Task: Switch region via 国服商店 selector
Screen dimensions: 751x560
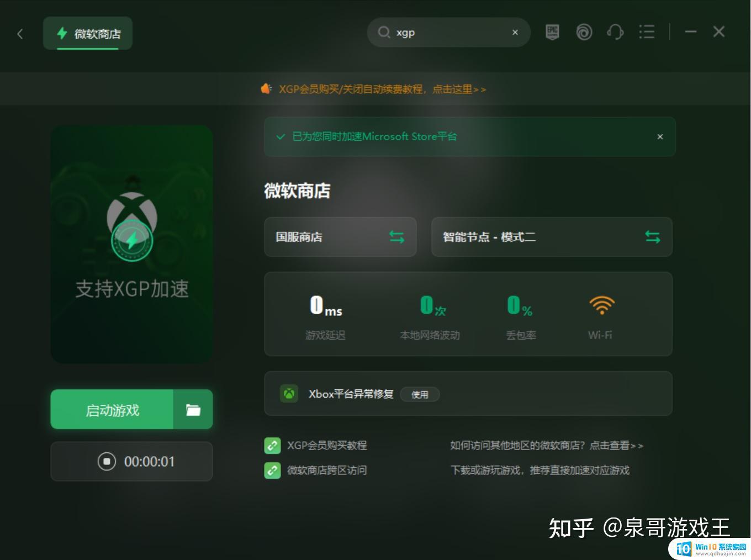Action: coord(340,237)
